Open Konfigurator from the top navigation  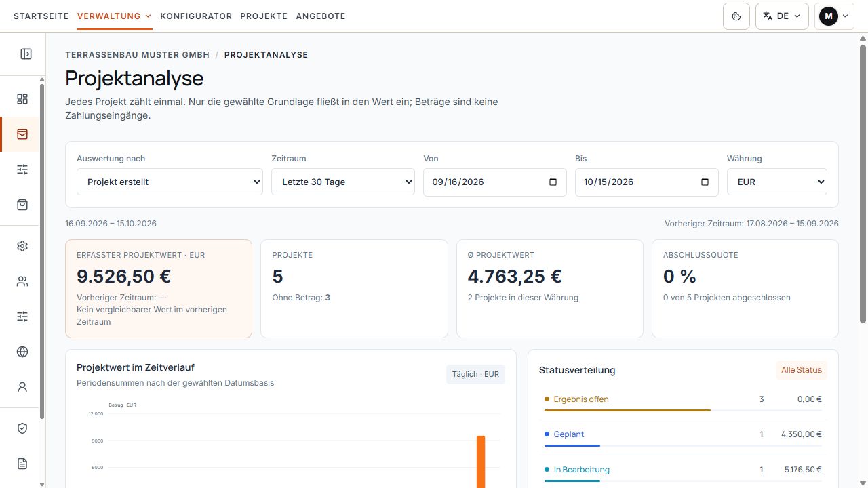click(x=196, y=16)
